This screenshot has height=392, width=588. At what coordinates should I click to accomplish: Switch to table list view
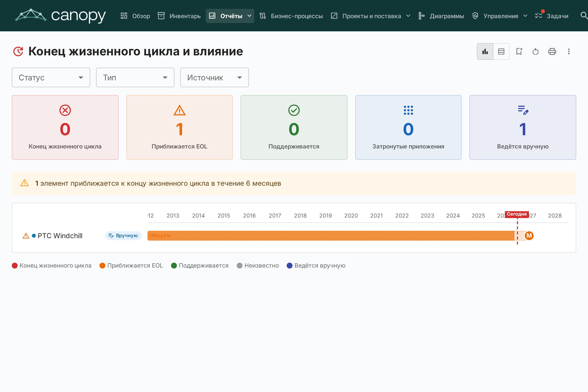tap(501, 51)
